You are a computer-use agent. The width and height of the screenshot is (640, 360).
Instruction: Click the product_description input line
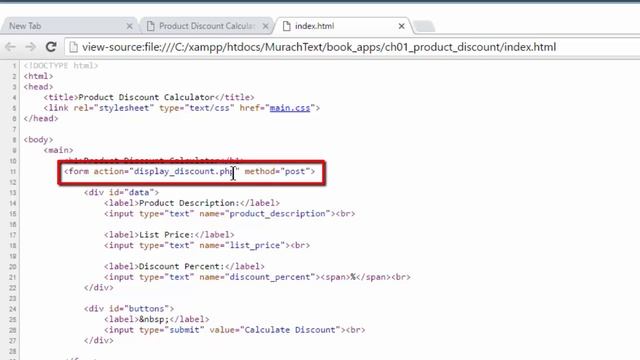229,213
